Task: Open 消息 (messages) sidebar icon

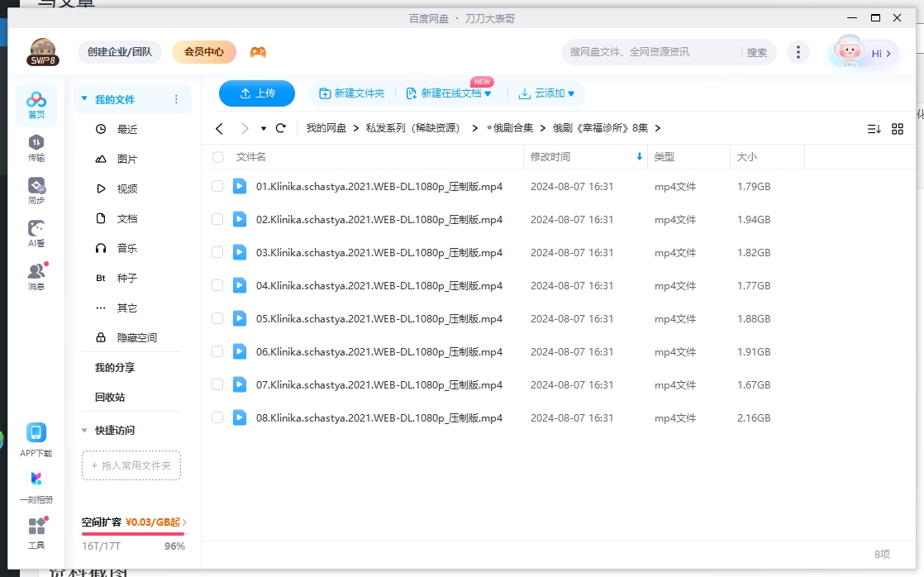Action: [x=35, y=275]
